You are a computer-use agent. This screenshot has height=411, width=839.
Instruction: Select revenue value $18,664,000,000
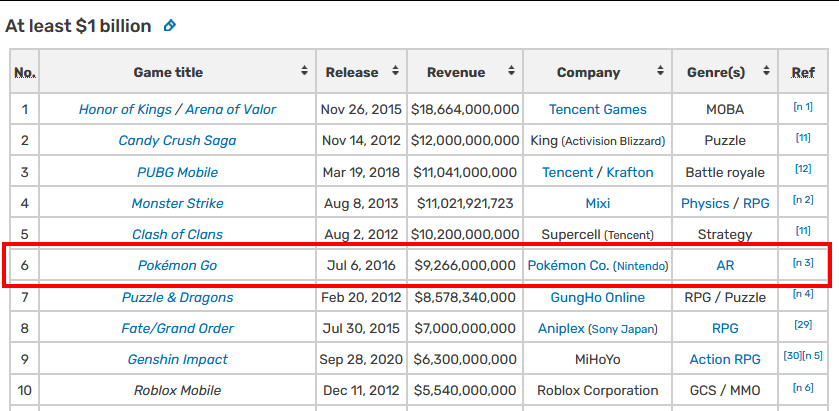pos(465,110)
